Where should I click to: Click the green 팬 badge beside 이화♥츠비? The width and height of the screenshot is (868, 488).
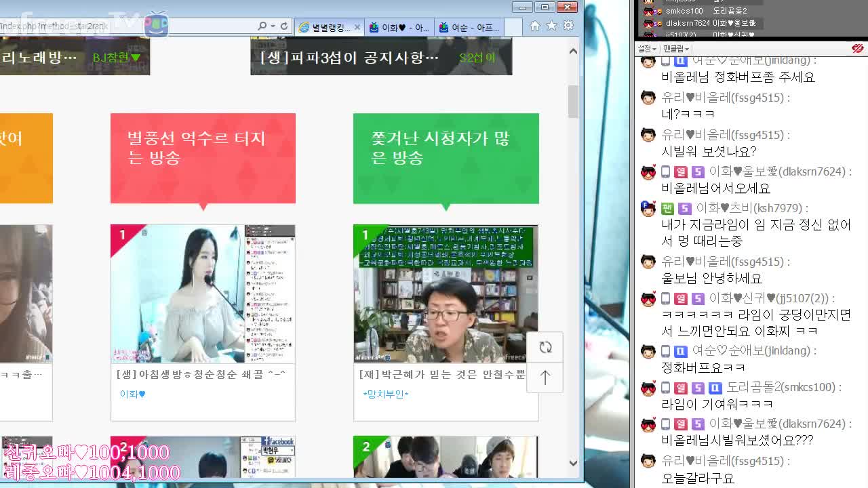(668, 208)
